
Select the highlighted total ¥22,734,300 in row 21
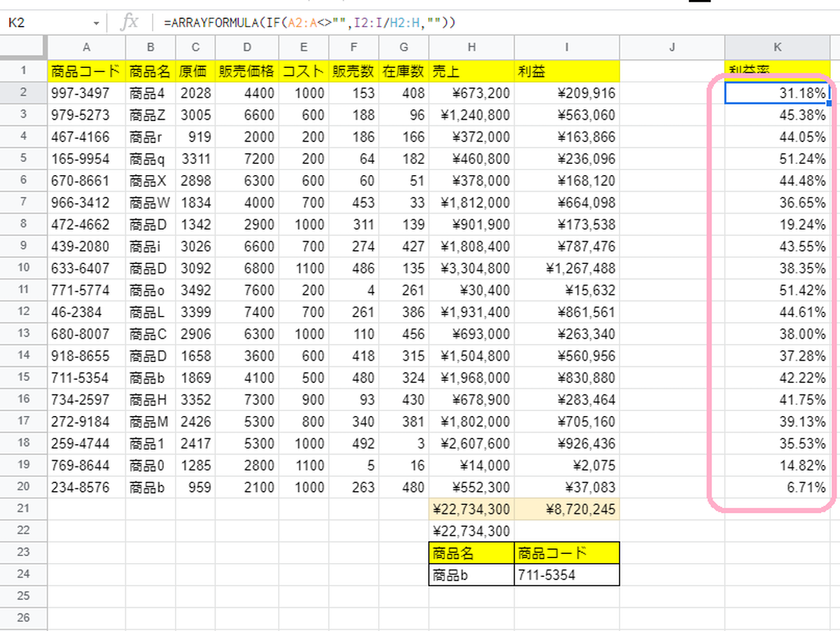[x=472, y=509]
